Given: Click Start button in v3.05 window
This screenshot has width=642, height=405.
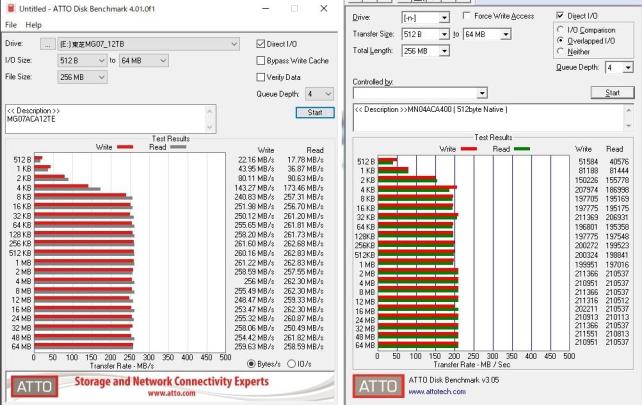Looking at the screenshot, I should point(612,93).
